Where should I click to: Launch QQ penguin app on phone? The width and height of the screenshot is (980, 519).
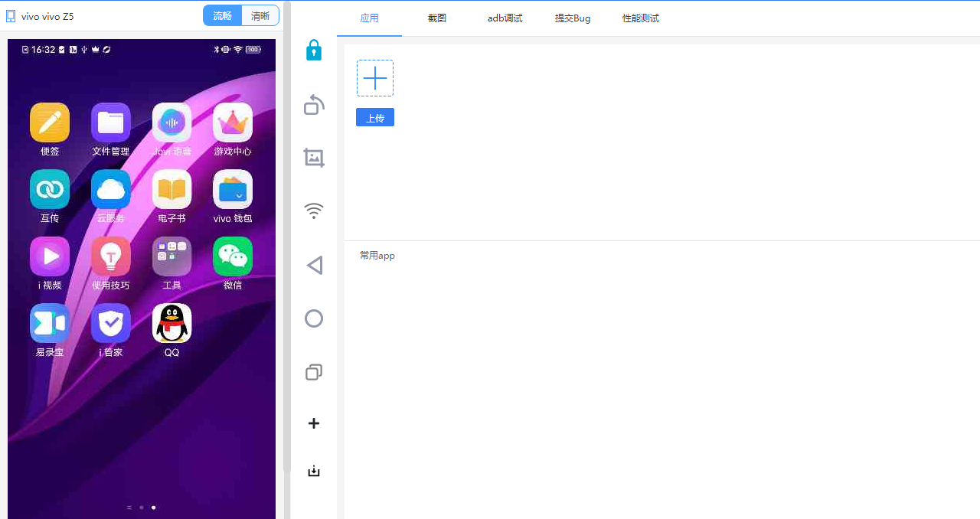pos(171,324)
